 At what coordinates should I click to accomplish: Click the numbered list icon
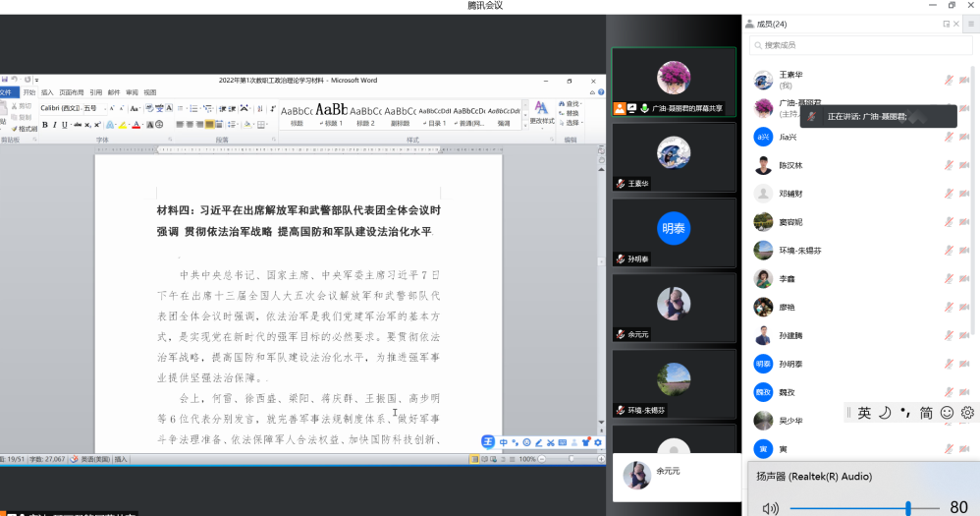coord(193,109)
